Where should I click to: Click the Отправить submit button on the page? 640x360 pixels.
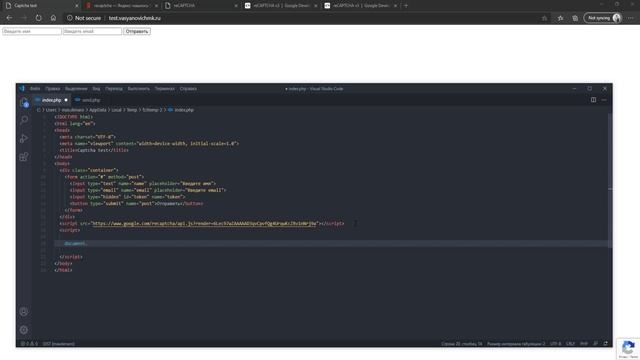137,31
